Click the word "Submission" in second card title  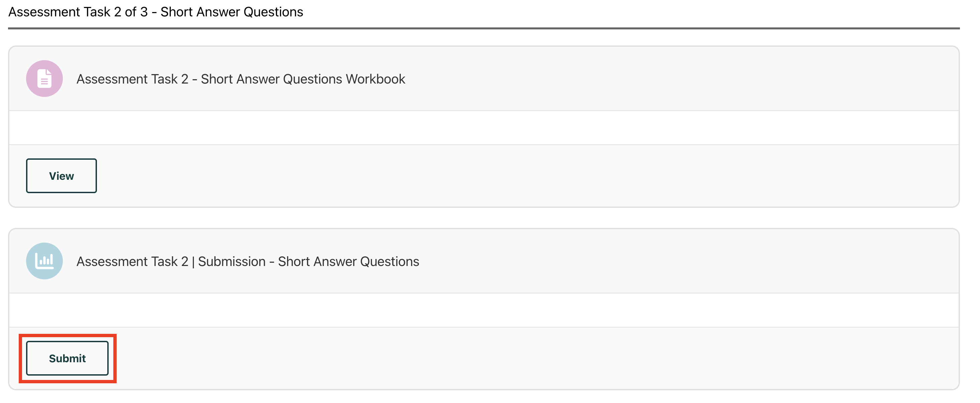(231, 262)
